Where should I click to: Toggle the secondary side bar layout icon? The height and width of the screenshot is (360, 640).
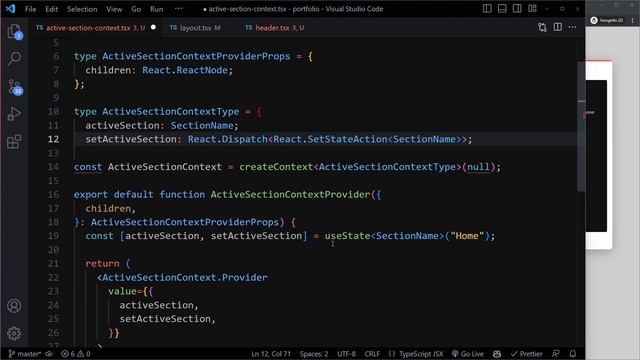[517, 9]
